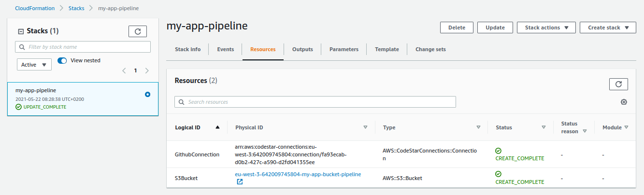Navigate to CloudFormation breadcrumb
This screenshot has height=195, width=644.
coord(34,8)
